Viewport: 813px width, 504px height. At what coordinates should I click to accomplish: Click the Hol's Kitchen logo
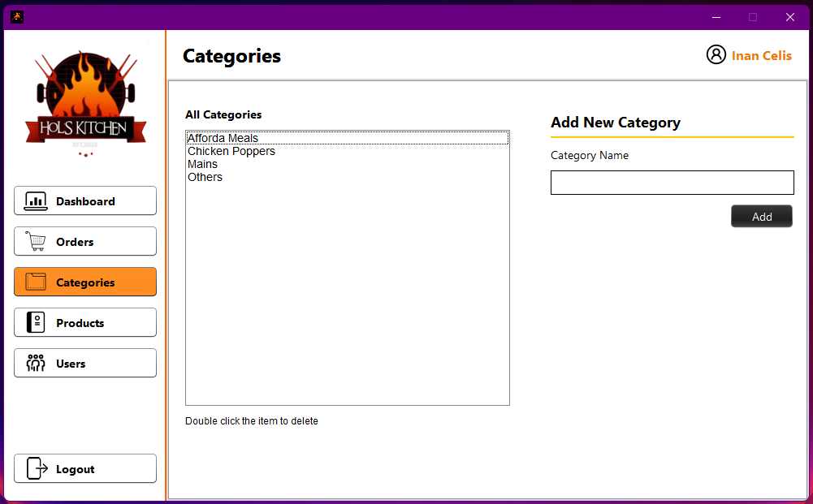click(85, 101)
